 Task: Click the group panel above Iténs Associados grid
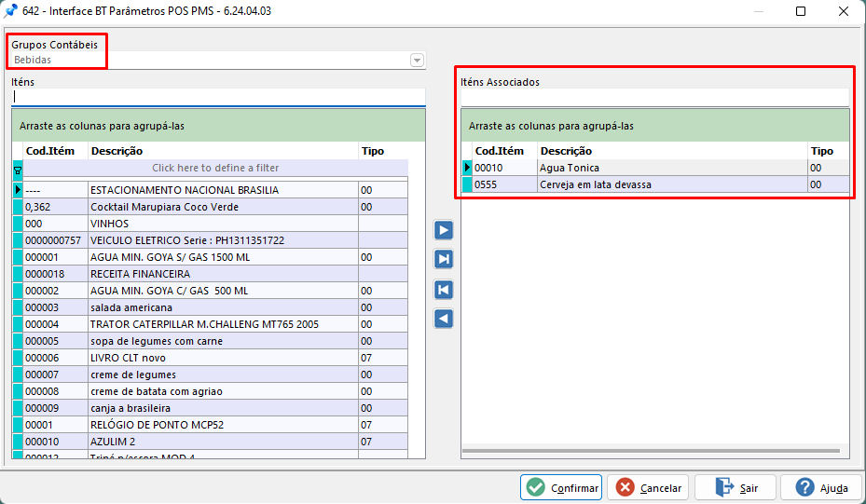pos(655,126)
